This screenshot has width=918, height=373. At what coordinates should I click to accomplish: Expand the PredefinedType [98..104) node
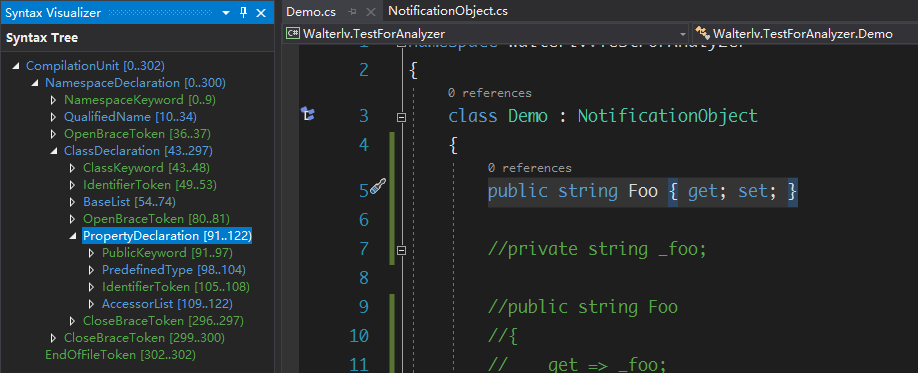(91, 270)
